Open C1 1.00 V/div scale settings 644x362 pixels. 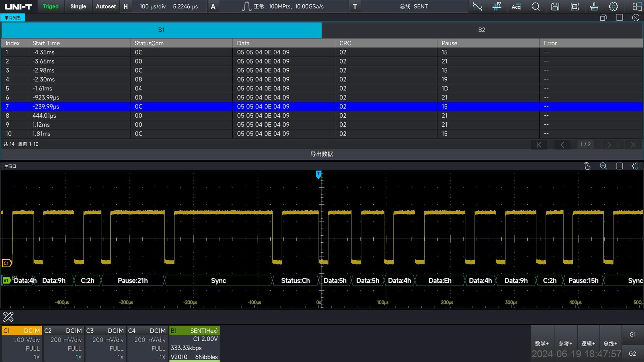26,340
